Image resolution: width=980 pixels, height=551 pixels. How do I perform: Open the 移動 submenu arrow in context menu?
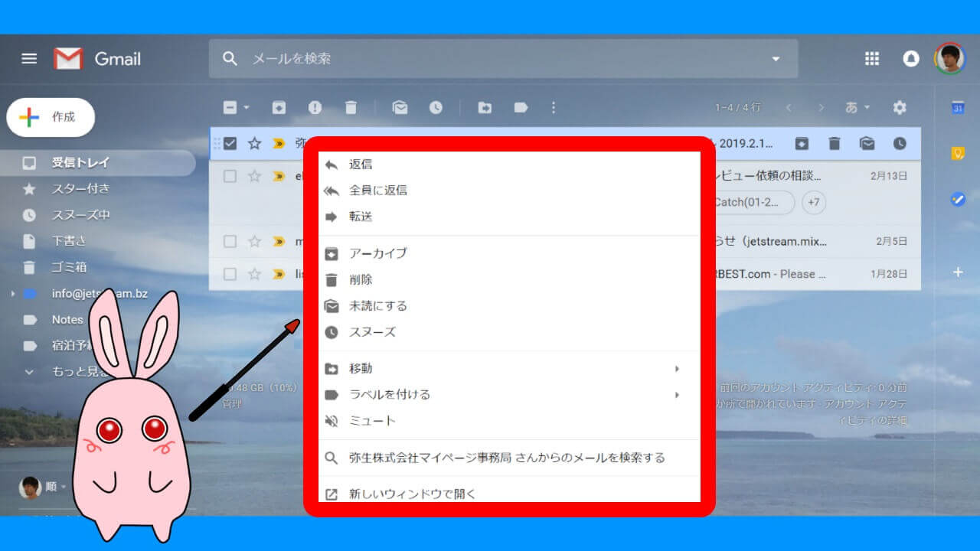(x=677, y=368)
